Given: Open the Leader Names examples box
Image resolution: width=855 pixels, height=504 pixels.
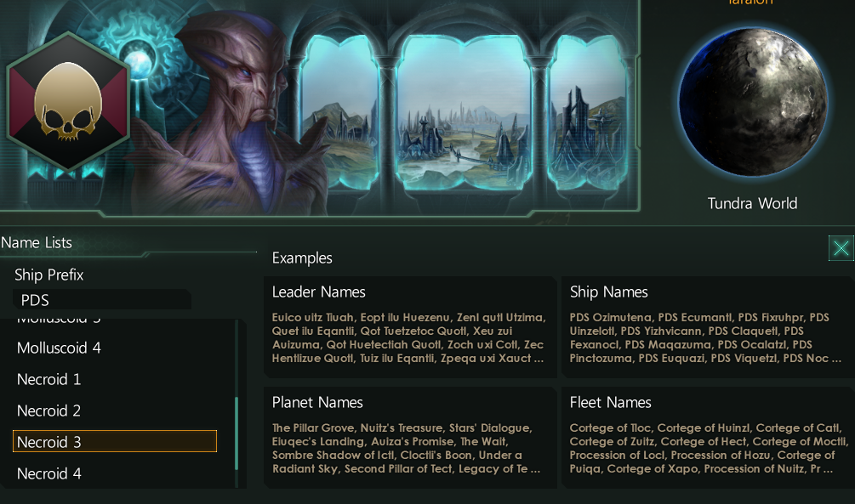Looking at the screenshot, I should point(410,327).
